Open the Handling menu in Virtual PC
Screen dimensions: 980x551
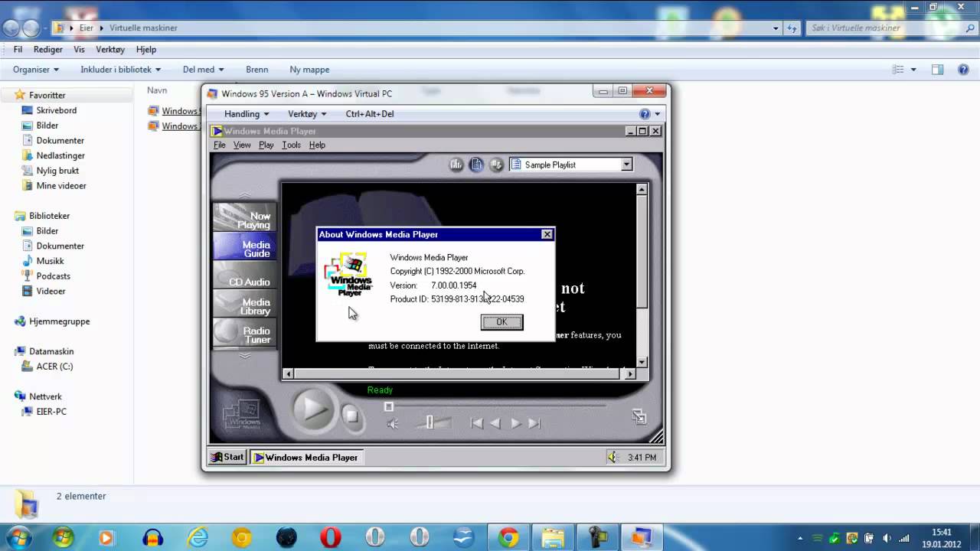pos(247,114)
